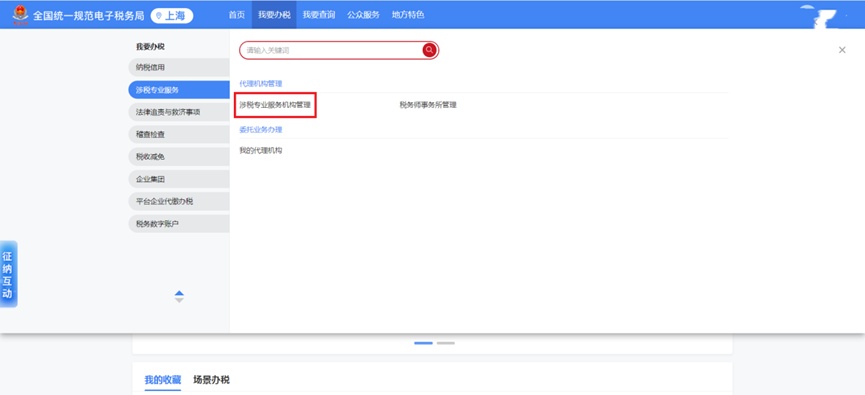Open 税务师事务所管理 link
865x395 pixels.
428,105
